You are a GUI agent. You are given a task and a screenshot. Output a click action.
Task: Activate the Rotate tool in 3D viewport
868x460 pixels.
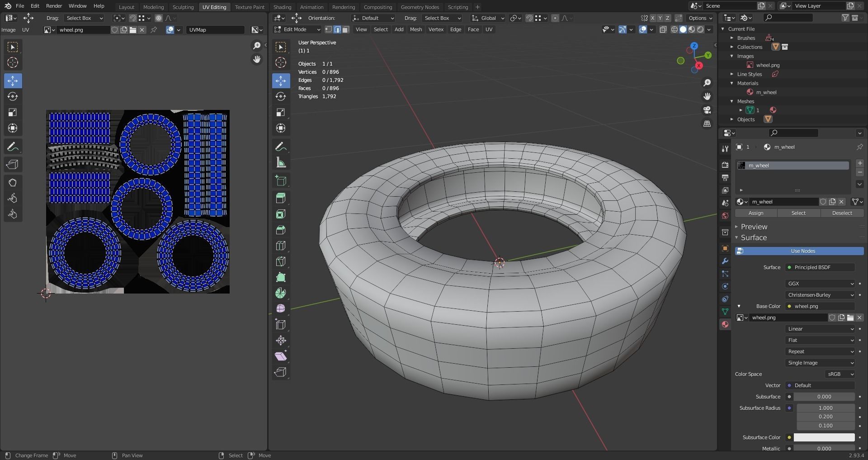(x=281, y=96)
